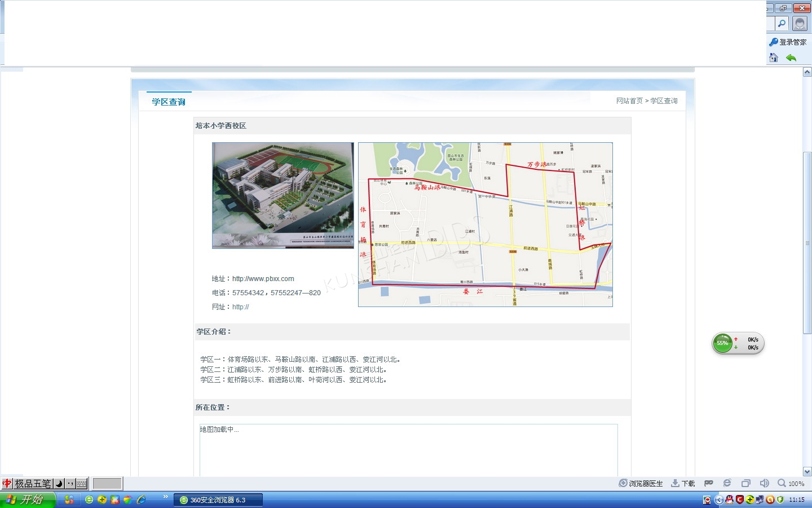Launch Internet Explorer from quick launch
Image resolution: width=812 pixels, height=508 pixels.
coord(141,500)
